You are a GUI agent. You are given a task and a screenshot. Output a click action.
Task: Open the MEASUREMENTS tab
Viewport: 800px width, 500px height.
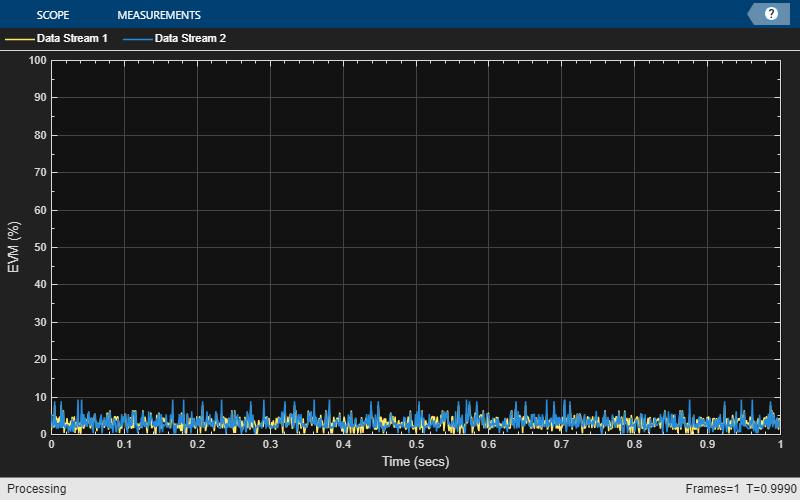(x=159, y=15)
